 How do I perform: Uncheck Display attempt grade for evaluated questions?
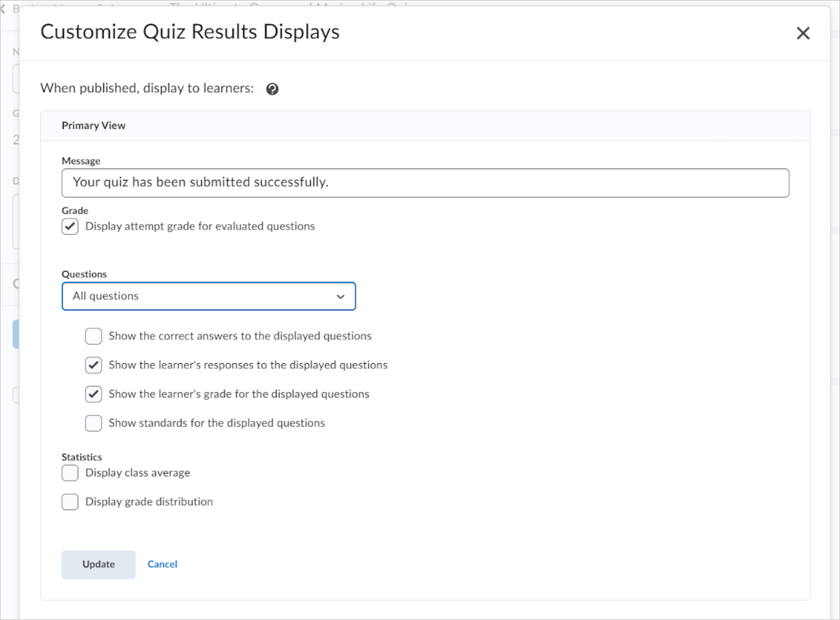(70, 227)
